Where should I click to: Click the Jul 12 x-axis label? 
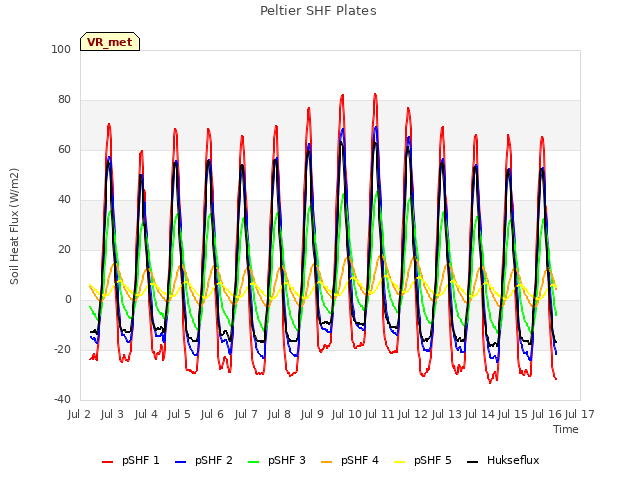point(413,415)
